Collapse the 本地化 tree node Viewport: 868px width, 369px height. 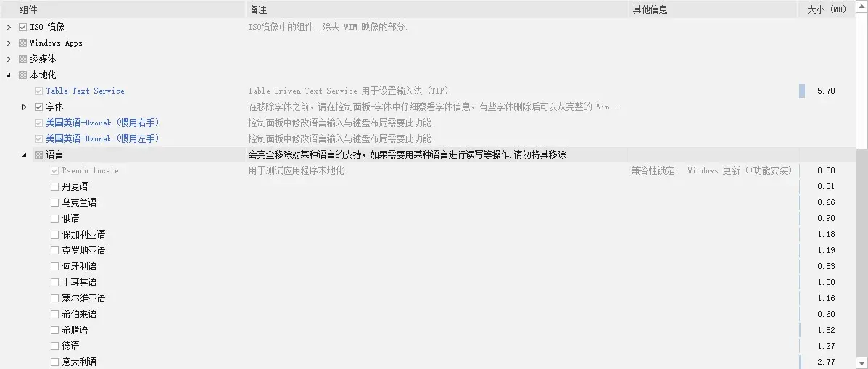coord(8,75)
